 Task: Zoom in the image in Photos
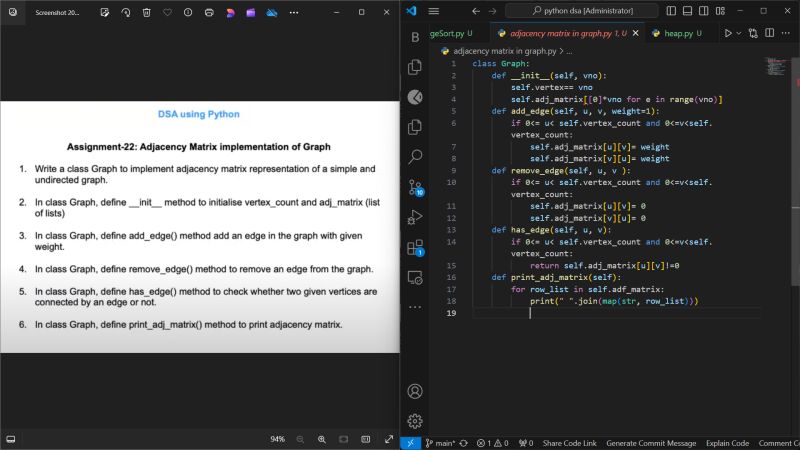321,439
